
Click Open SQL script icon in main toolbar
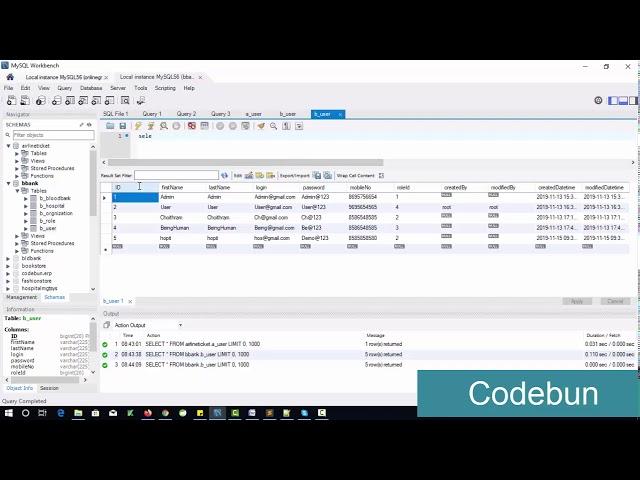[x=25, y=100]
